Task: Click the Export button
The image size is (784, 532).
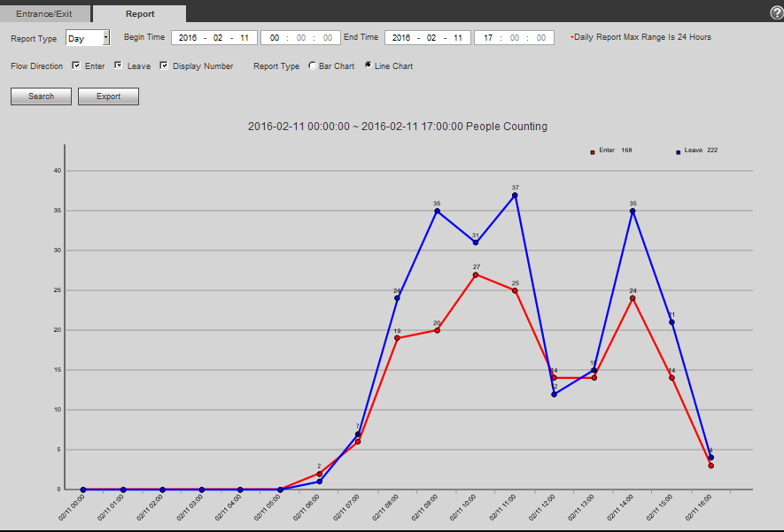Action: tap(108, 96)
